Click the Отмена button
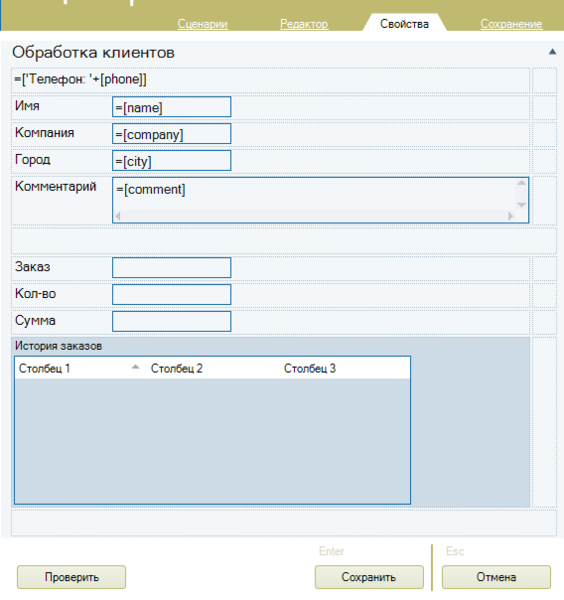Viewport: 564px width, 600px height. tap(496, 577)
